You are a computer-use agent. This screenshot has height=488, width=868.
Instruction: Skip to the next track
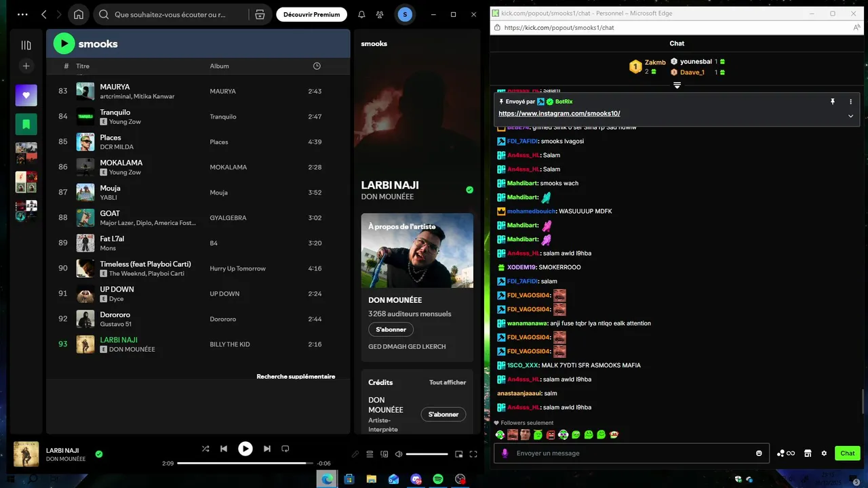267,449
